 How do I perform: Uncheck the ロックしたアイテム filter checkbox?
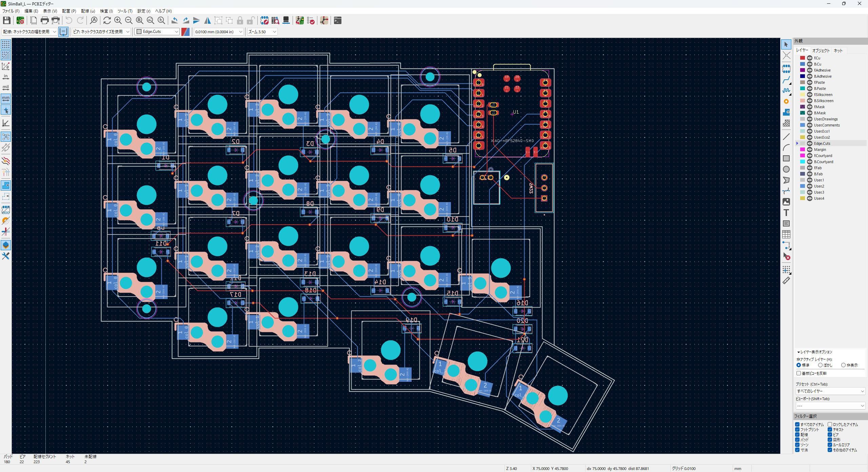pos(830,424)
